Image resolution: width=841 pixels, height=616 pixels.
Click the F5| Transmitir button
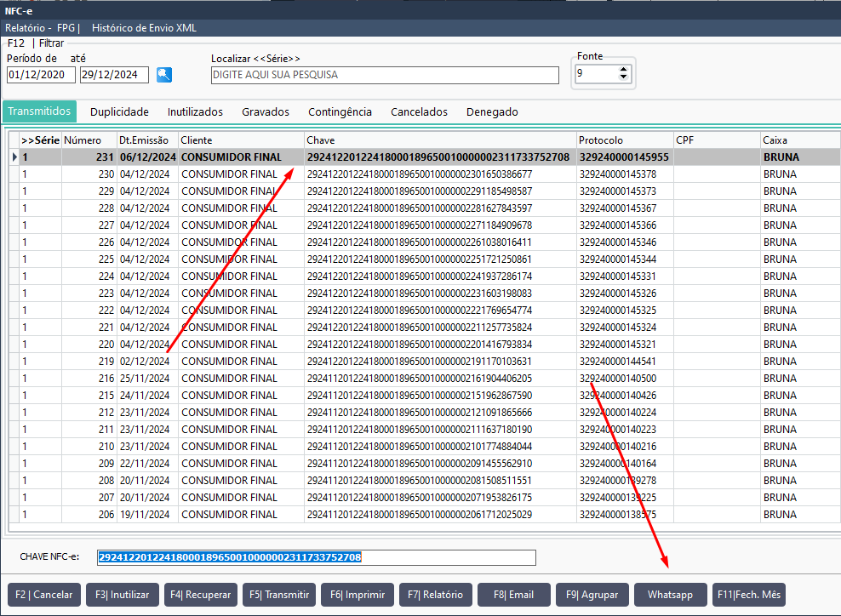coord(279,595)
